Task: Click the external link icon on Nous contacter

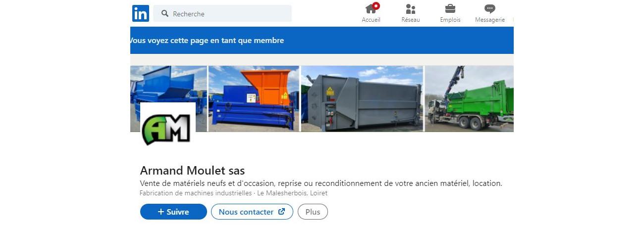Action: [282, 212]
